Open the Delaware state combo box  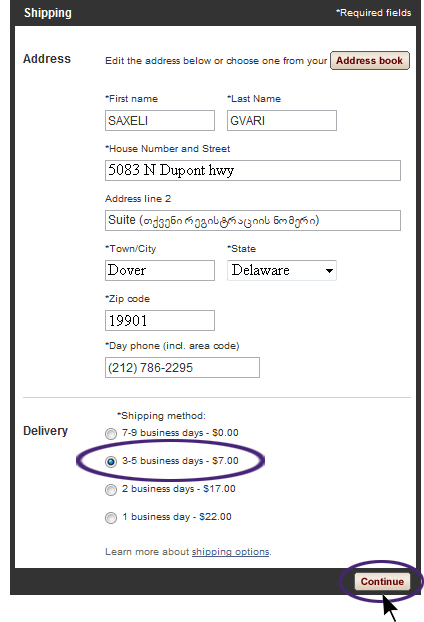[282, 271]
